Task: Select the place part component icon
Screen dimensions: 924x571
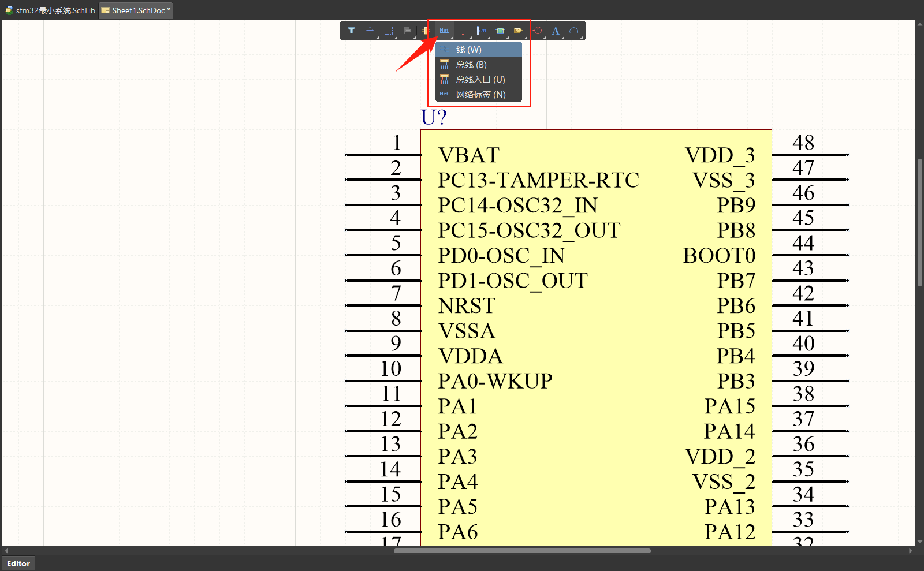Action: pos(426,31)
